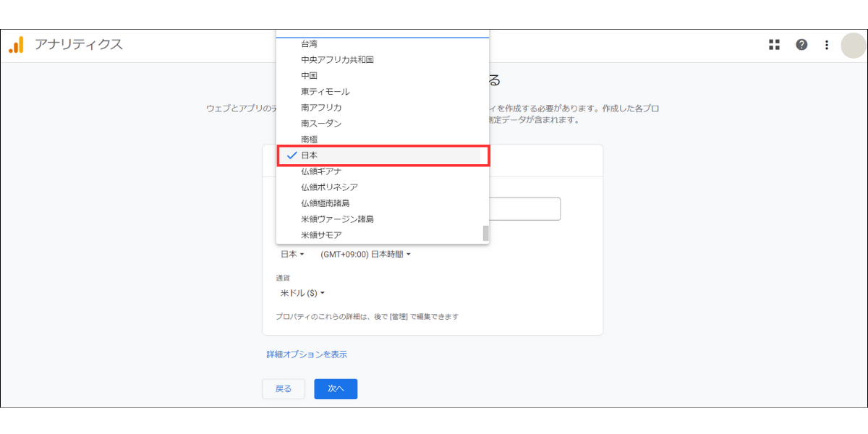Click the 詳細オプションを表示 link
868x434 pixels.
click(x=307, y=354)
